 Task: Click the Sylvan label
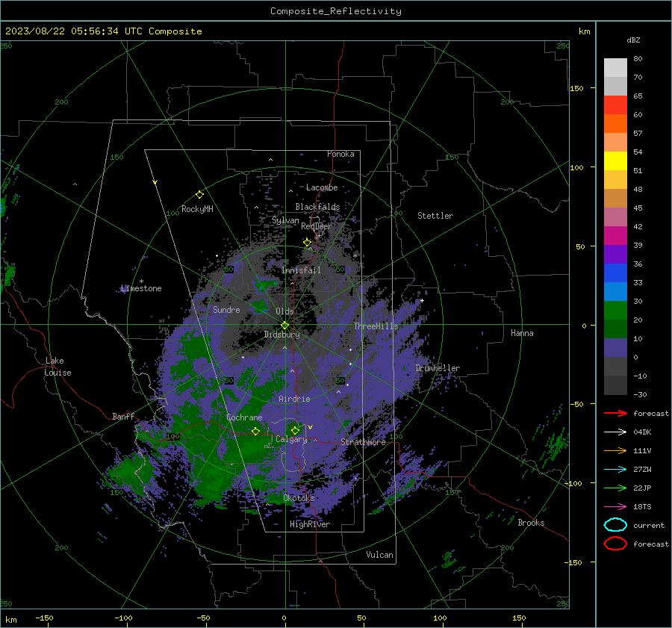285,220
